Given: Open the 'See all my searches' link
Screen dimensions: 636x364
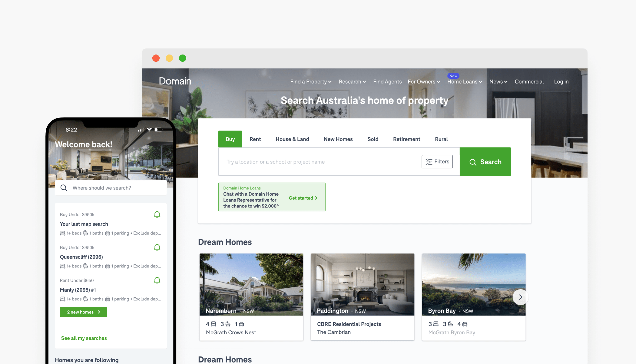Looking at the screenshot, I should 84,338.
